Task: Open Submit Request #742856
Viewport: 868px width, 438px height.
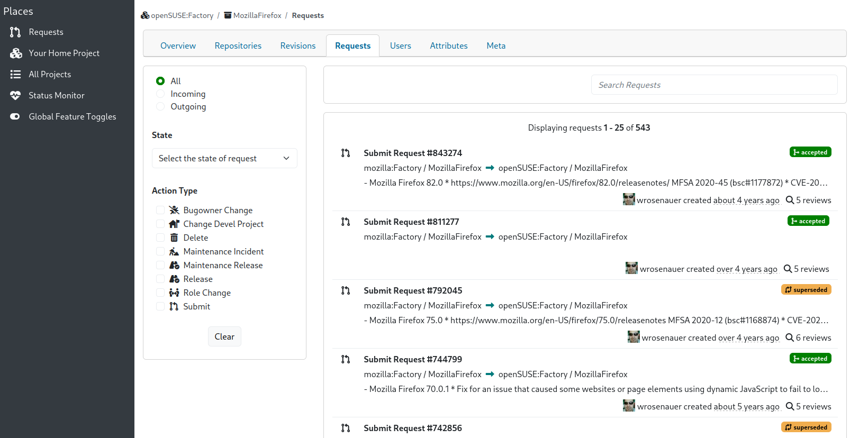Action: coord(413,428)
